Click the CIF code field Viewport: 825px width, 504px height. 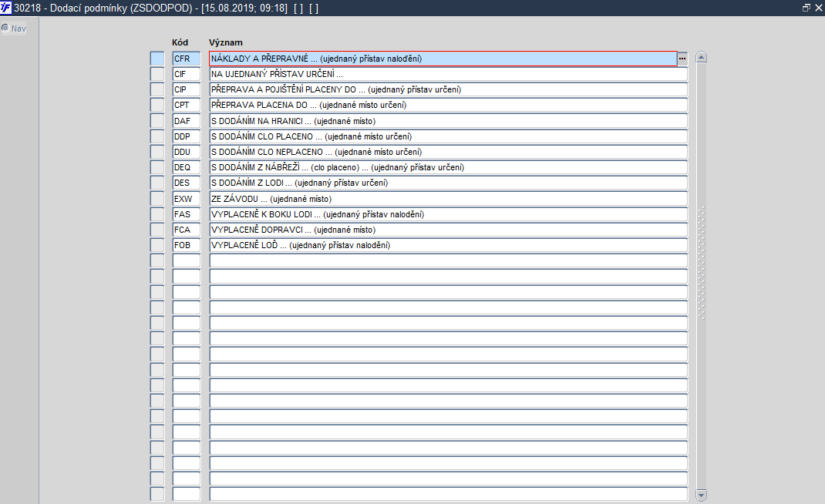coord(187,74)
